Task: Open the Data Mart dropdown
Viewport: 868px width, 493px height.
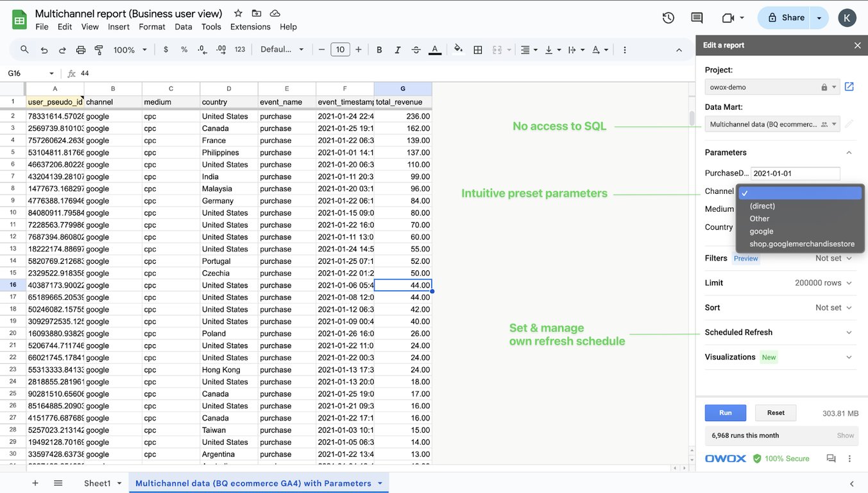Action: (x=772, y=124)
